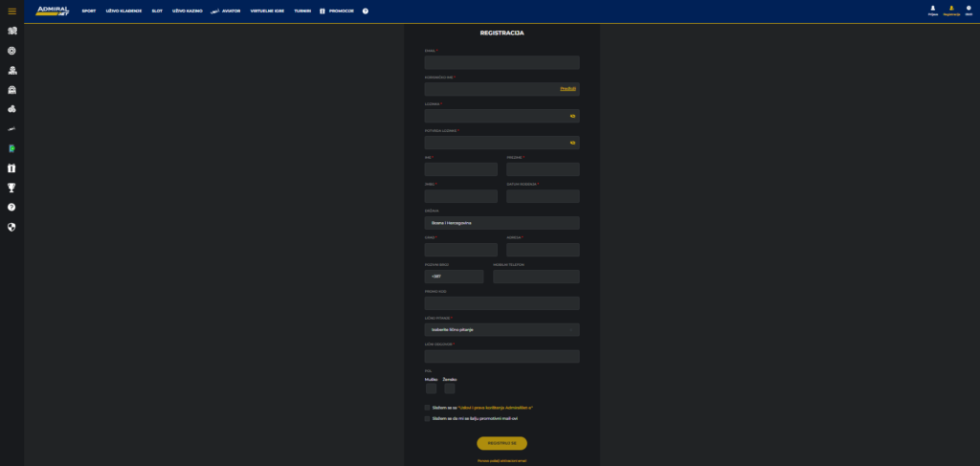
Task: Click the Lični odgovor field
Action: (x=501, y=357)
